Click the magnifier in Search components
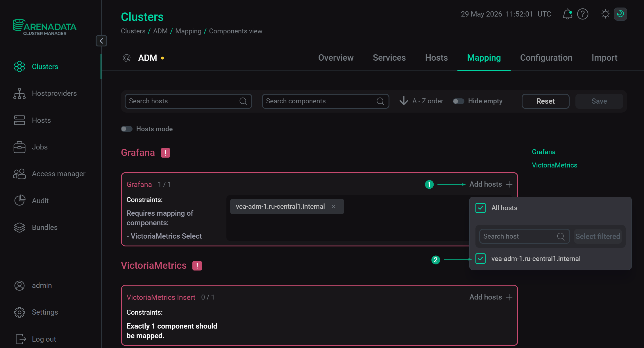Image resolution: width=644 pixels, height=348 pixels. click(380, 101)
